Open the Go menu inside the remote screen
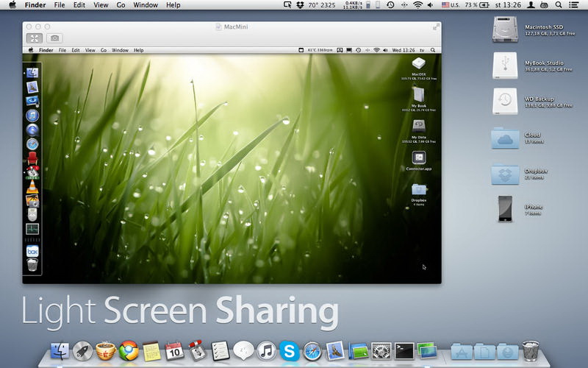Screen dimensions: 588x368 [x=104, y=50]
